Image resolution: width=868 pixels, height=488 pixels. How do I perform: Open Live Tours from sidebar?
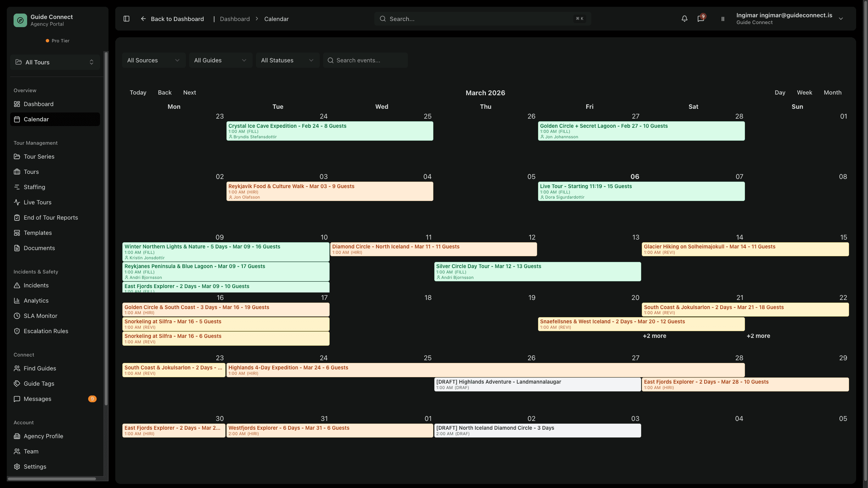37,202
